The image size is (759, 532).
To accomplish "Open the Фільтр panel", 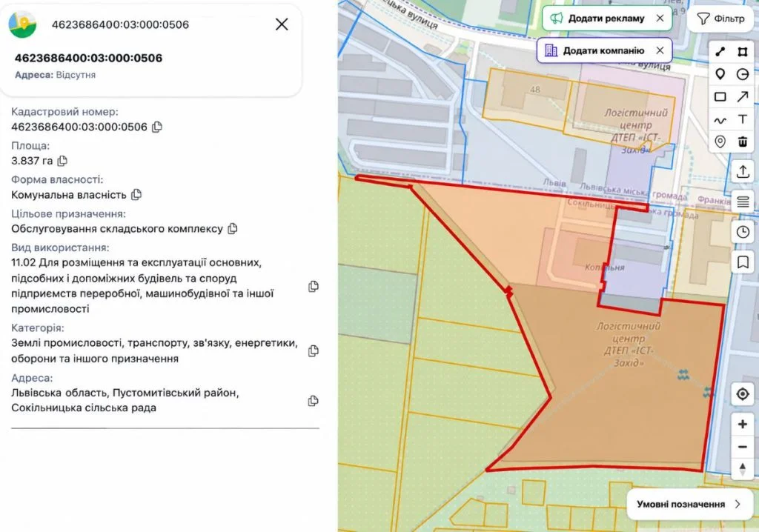I will 720,19.
